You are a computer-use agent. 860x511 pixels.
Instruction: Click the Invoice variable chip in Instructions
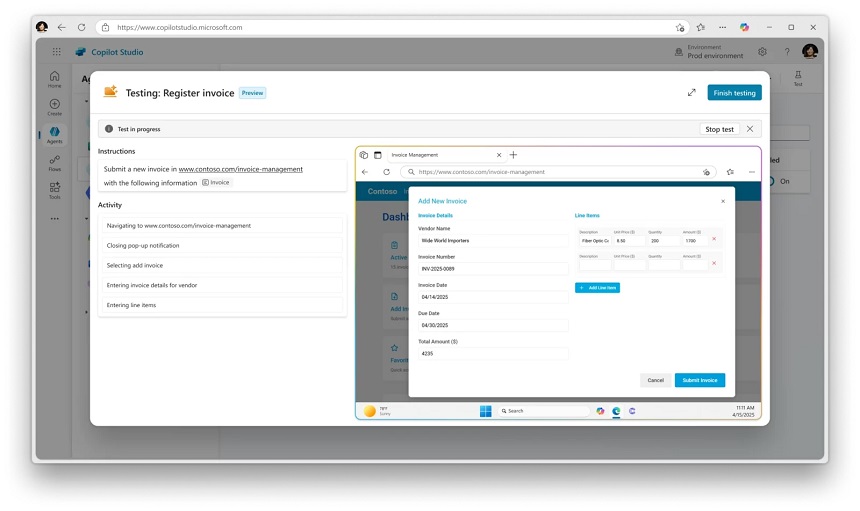coord(216,183)
